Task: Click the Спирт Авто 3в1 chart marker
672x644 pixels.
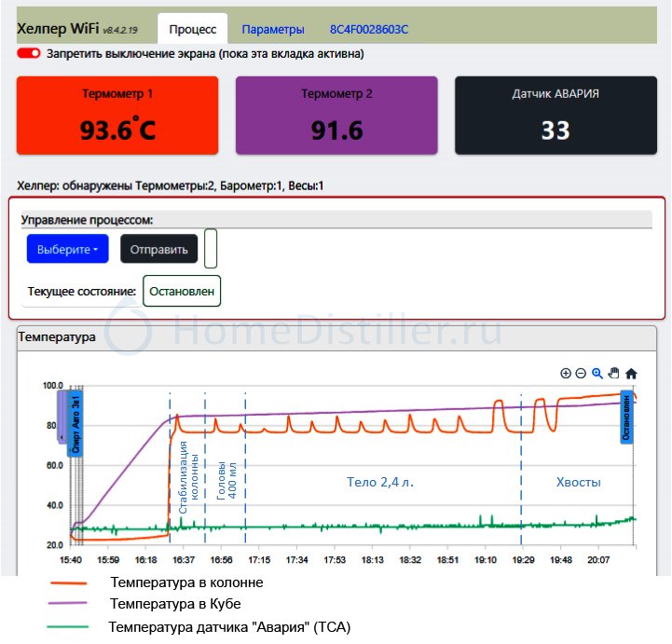Action: 77,423
